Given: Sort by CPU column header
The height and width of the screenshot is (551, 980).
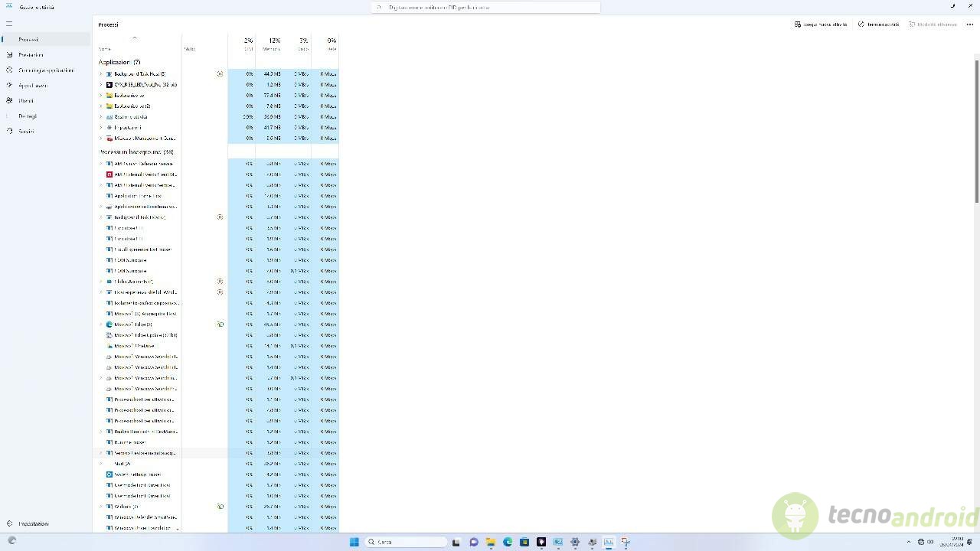Looking at the screenshot, I should click(x=247, y=44).
